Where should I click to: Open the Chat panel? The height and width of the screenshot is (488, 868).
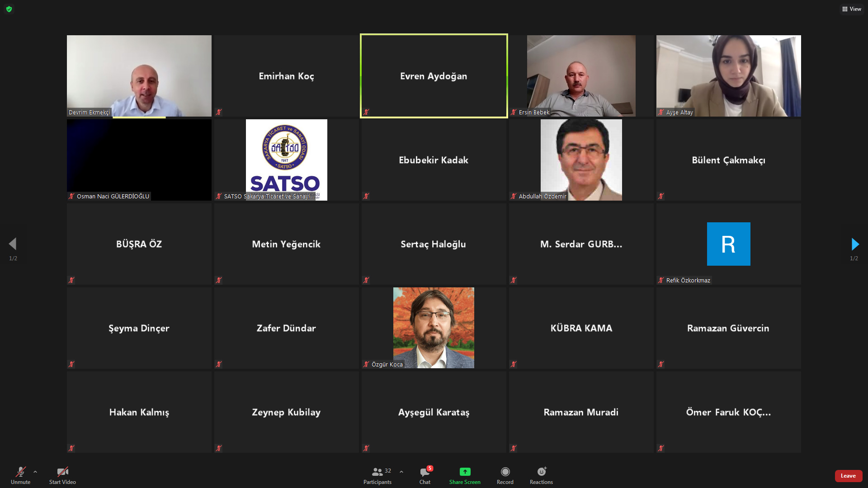coord(425,475)
